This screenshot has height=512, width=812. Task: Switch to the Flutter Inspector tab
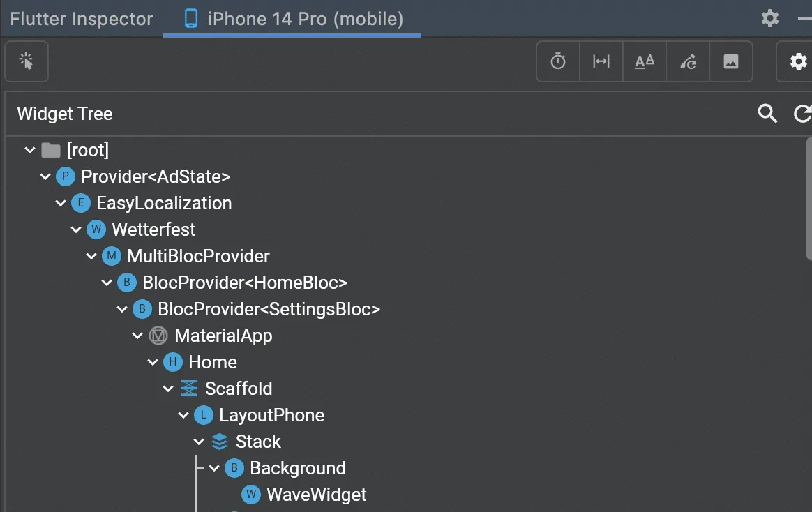[x=81, y=18]
